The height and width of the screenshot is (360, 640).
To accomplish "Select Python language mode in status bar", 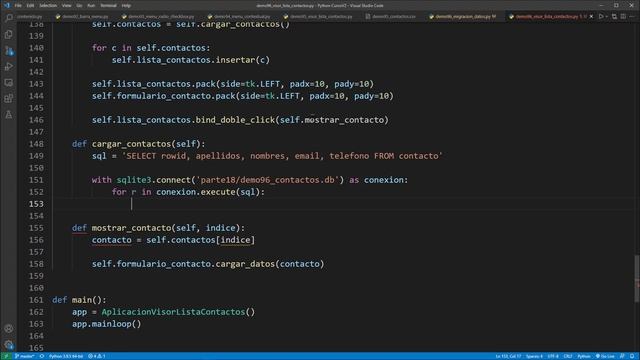I will pyautogui.click(x=584, y=356).
